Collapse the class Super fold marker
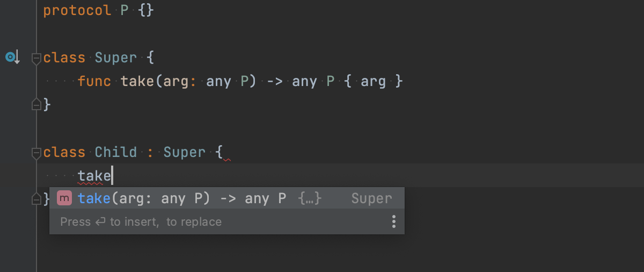644x272 pixels. 36,58
